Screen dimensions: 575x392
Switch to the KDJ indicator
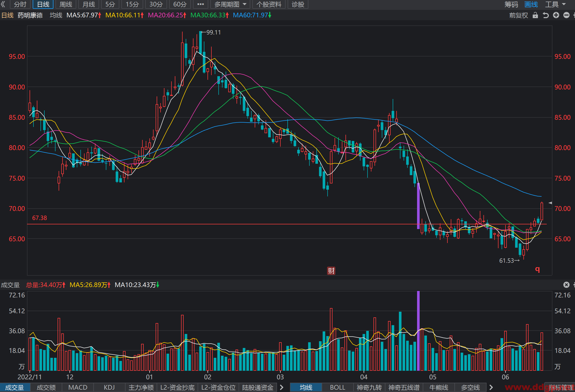click(x=109, y=388)
